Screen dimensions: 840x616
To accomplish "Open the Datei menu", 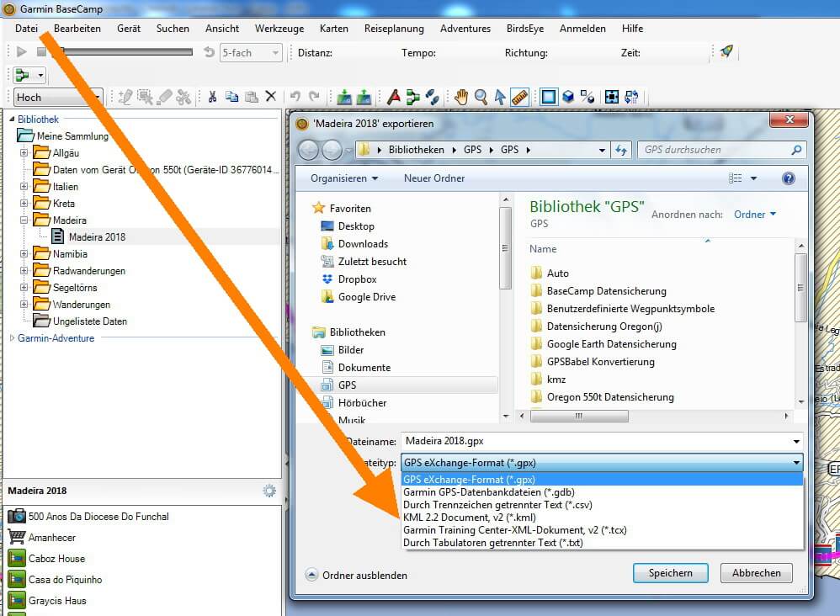I will (x=26, y=29).
